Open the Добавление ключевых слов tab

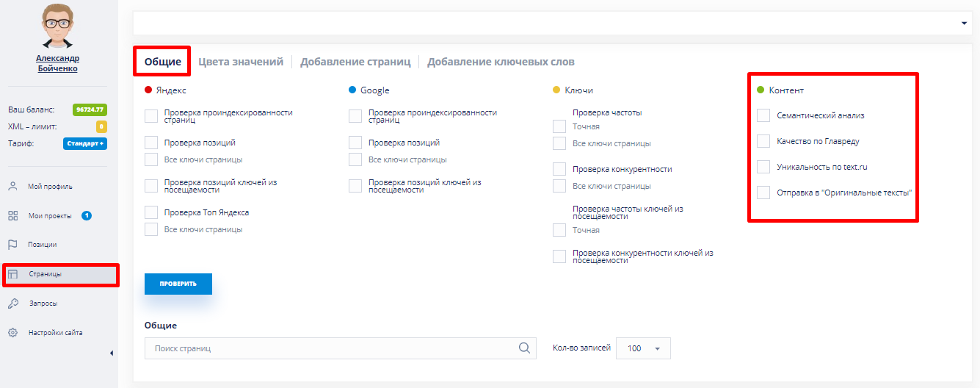(x=501, y=62)
